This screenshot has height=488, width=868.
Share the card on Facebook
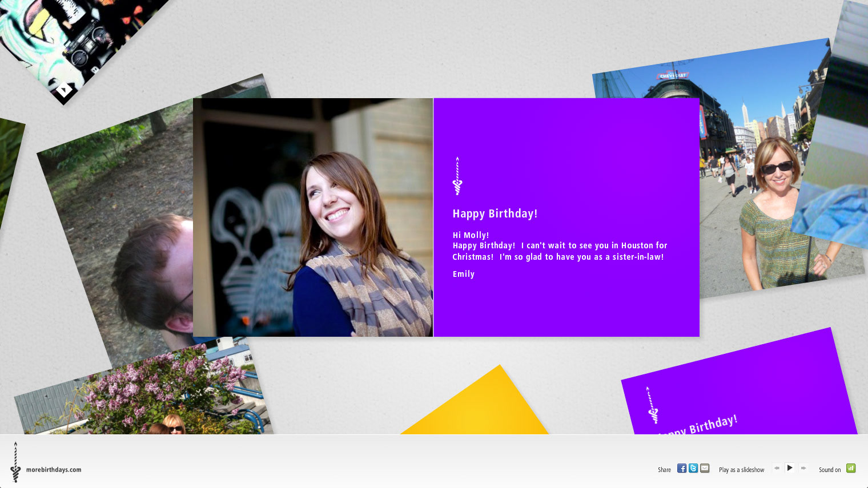click(682, 468)
